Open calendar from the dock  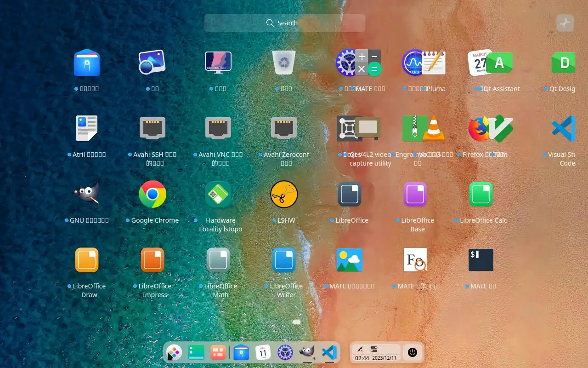[x=263, y=353]
